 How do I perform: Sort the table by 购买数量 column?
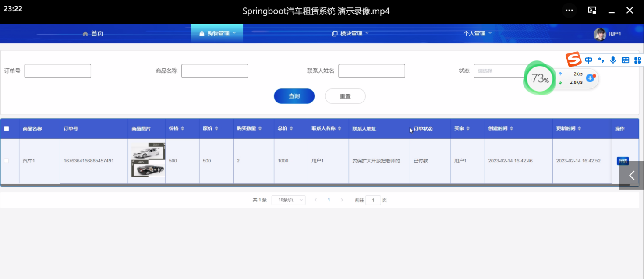point(260,128)
